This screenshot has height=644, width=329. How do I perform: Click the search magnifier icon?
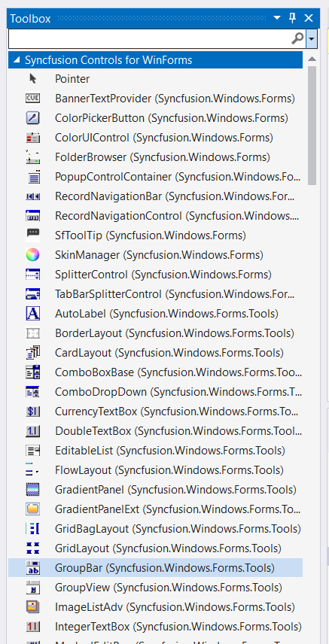pos(297,38)
